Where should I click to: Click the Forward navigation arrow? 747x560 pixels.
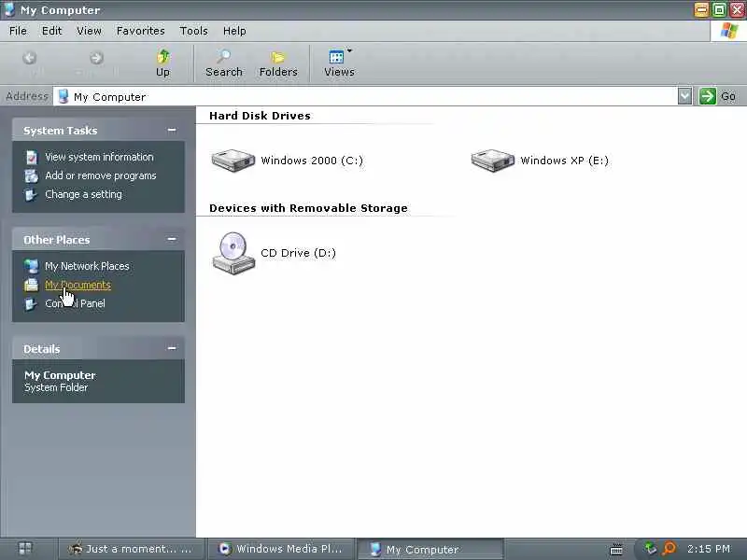pyautogui.click(x=97, y=58)
